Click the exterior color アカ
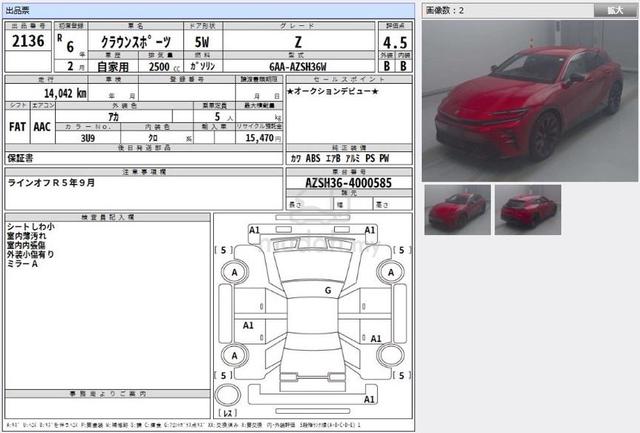The width and height of the screenshot is (640, 433). click(x=113, y=117)
